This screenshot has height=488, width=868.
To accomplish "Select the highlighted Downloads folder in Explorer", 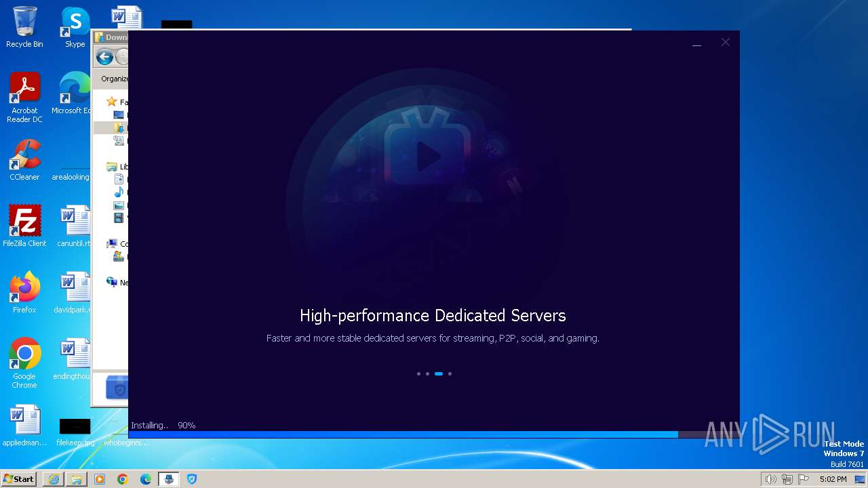I will (x=112, y=128).
